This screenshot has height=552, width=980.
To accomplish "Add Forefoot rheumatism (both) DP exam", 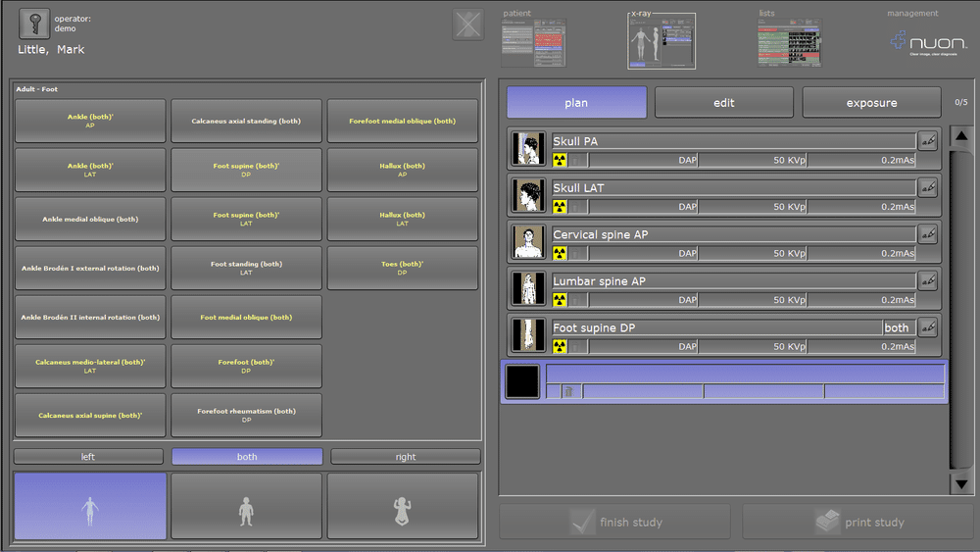I will (246, 415).
